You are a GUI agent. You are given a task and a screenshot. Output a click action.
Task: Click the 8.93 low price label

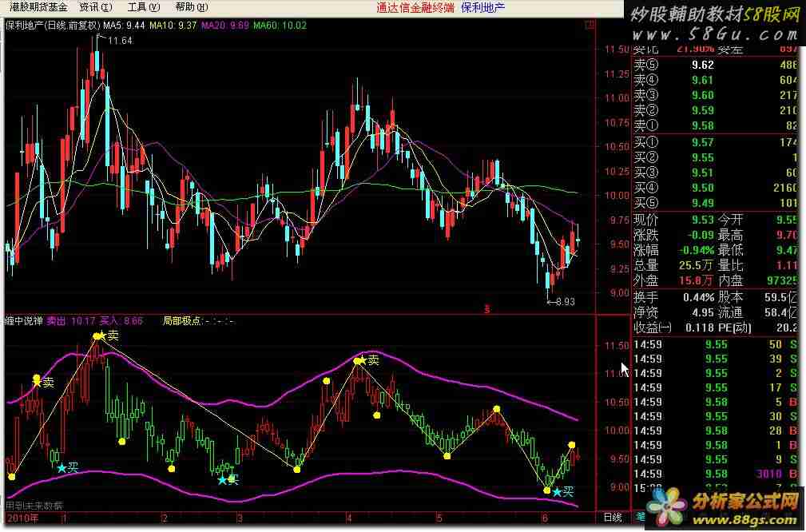coord(565,302)
